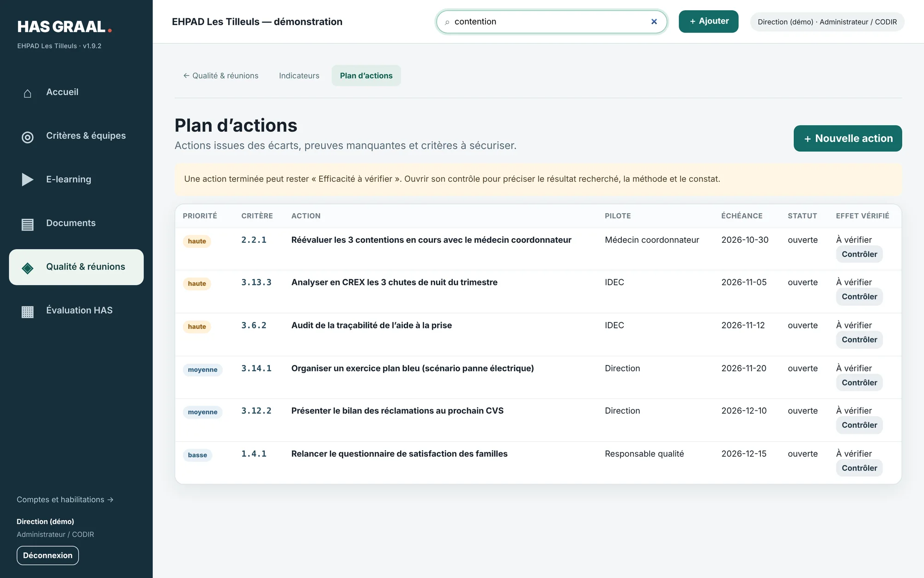Click the Direction (démo) Administrateur / CODIR badge
The height and width of the screenshot is (578, 924).
(x=827, y=22)
